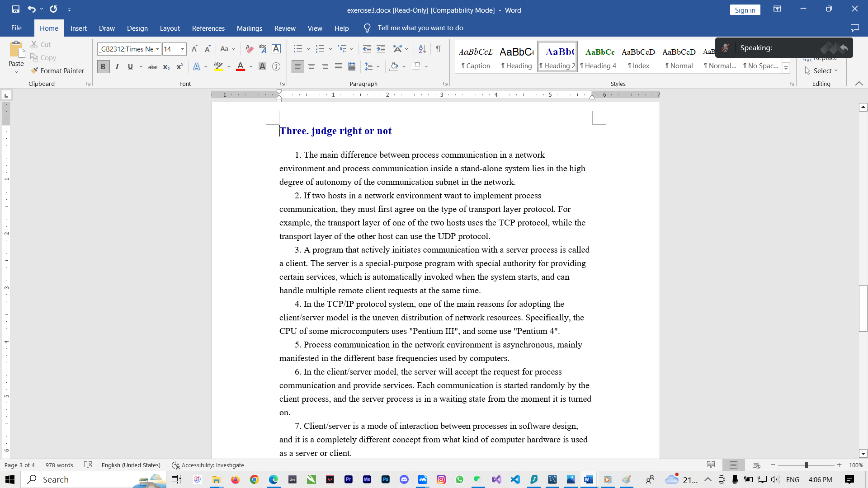Click the Format Painter tool

57,70
